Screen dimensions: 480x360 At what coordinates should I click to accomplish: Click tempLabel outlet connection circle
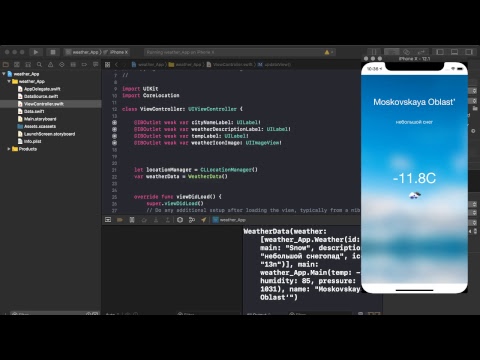tap(114, 136)
